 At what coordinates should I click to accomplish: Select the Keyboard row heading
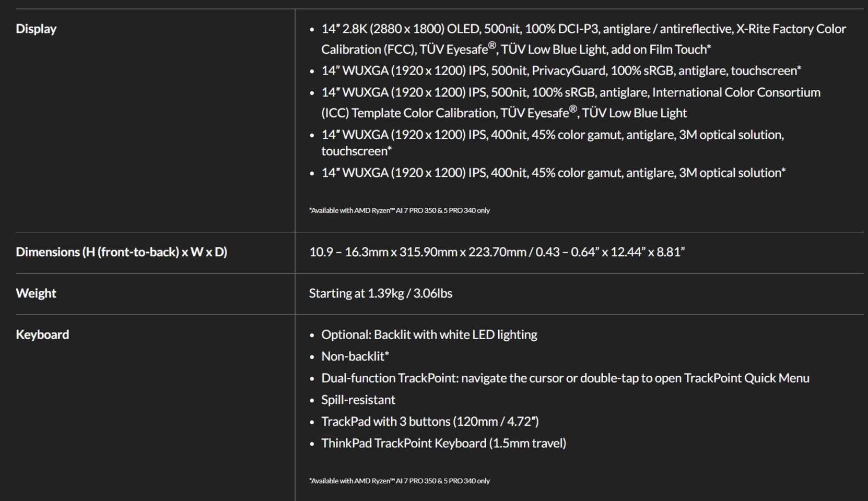click(42, 335)
